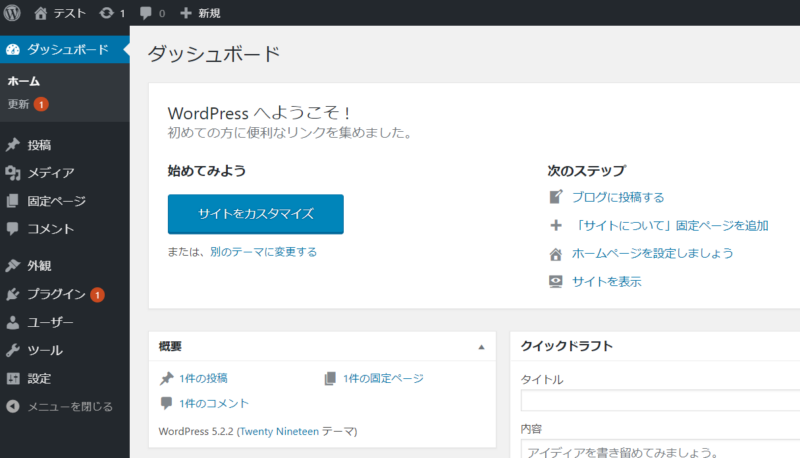
Task: Click the 投稿 pushpin icon in sidebar
Action: [13, 145]
